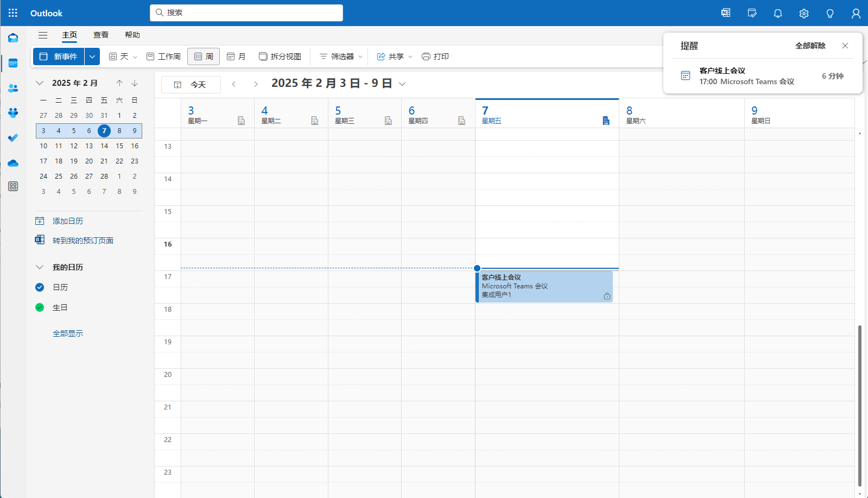Toggle the hamburger navigation pane button

tap(43, 35)
